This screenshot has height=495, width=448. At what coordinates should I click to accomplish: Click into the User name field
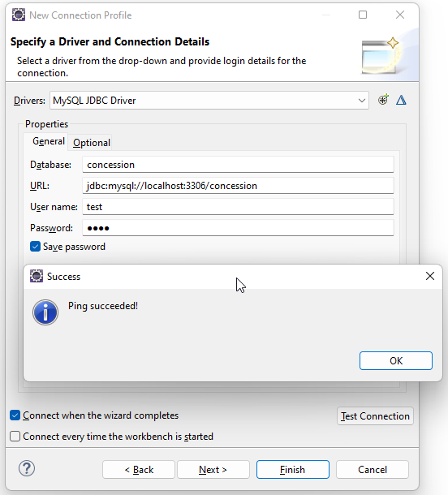pyautogui.click(x=238, y=207)
